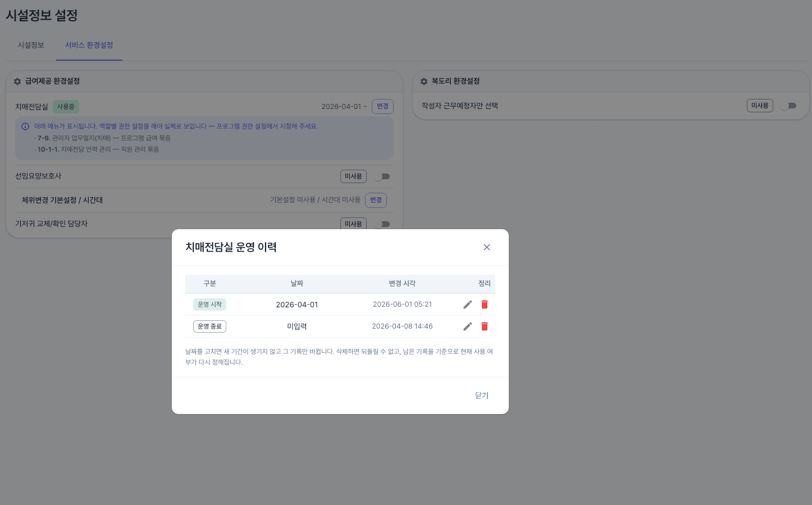
Task: Close the 치매전담실 운영 이력 dialog with X
Action: (487, 247)
